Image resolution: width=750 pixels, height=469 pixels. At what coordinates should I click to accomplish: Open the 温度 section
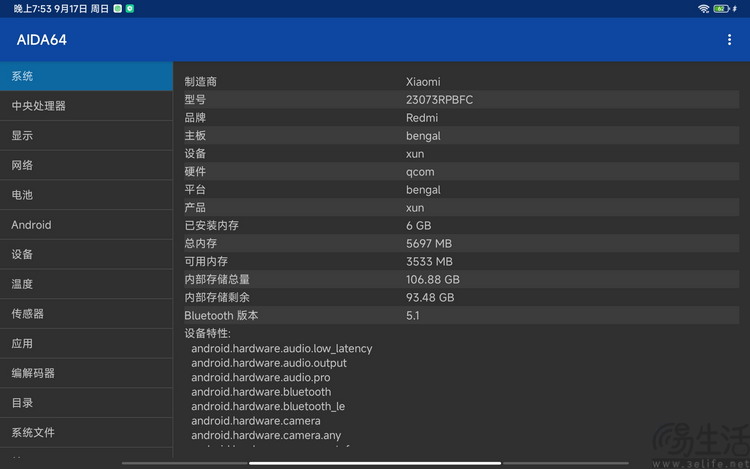(x=86, y=284)
